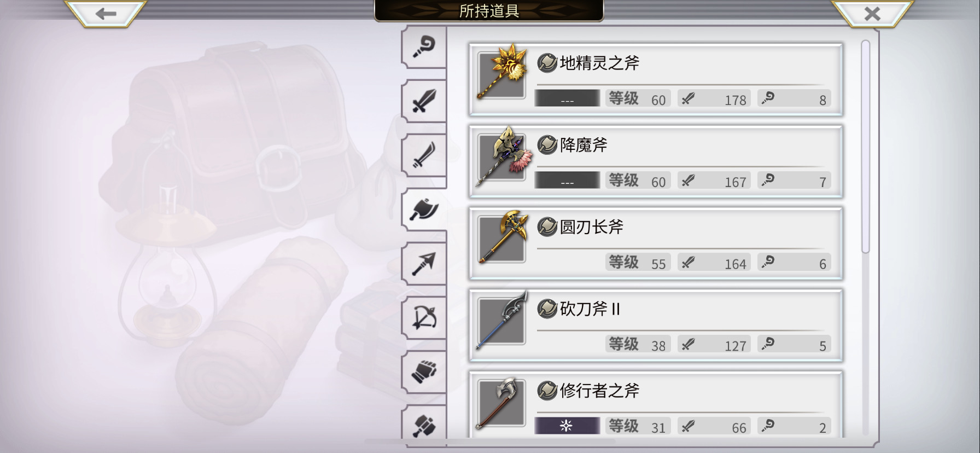
Task: Click the back arrow button
Action: [106, 13]
